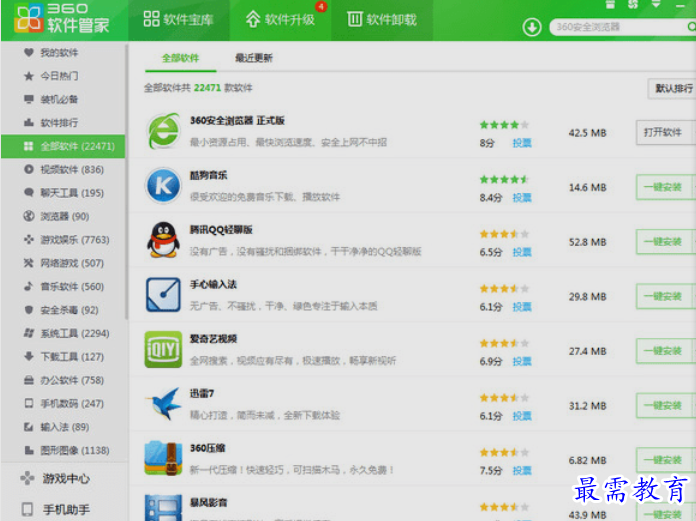
Task: Select 输入法 (89) category icon
Action: pyautogui.click(x=29, y=427)
